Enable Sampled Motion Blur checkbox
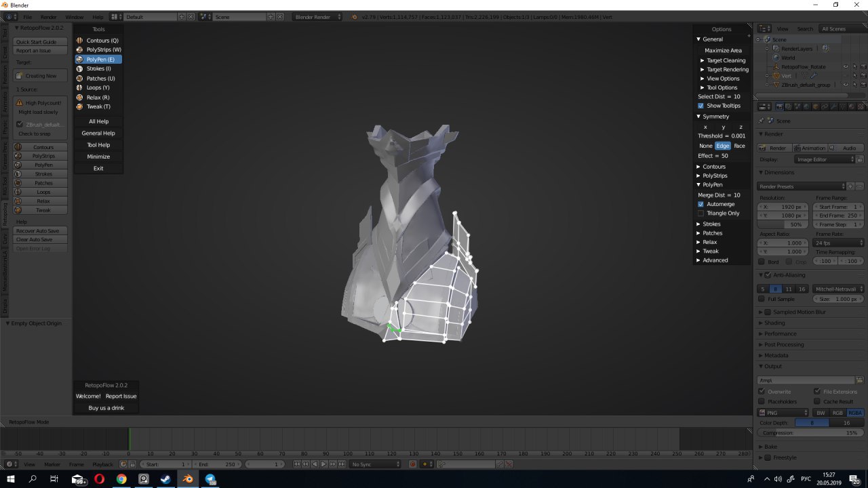The width and height of the screenshot is (868, 488). [768, 312]
